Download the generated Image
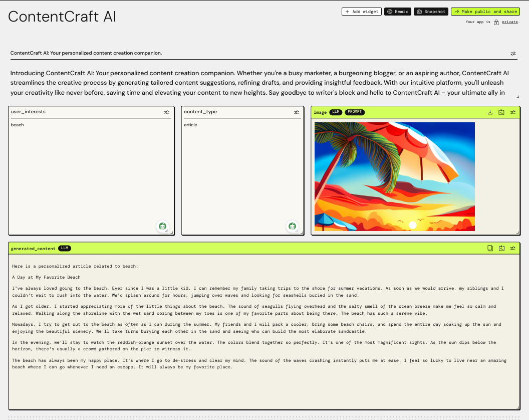This screenshot has height=420, width=529. [x=490, y=112]
